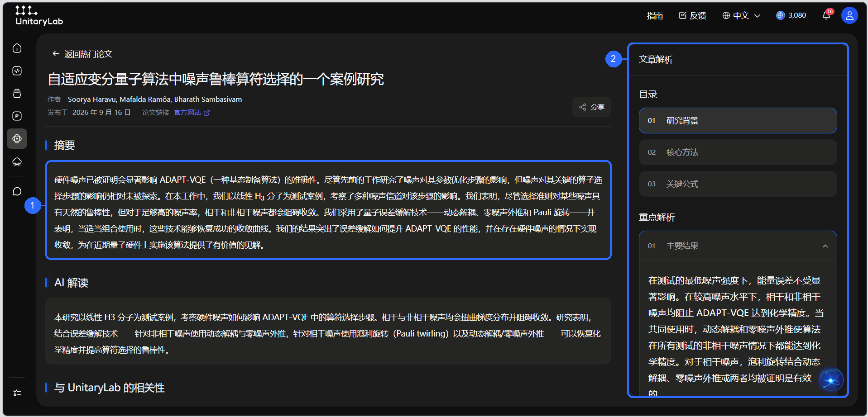Open the 反馈 feedback menu item
The image size is (868, 417).
(693, 15)
